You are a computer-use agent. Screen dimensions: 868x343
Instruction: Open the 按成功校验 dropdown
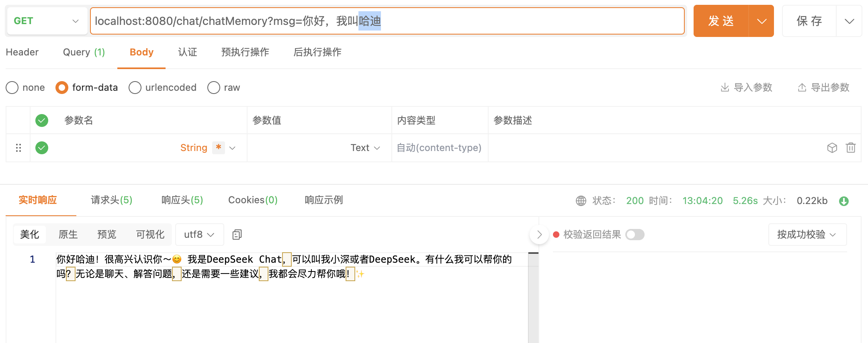808,235
